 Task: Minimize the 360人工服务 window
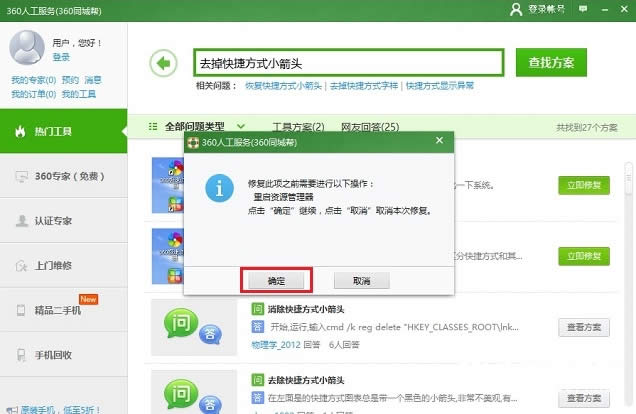(605, 9)
